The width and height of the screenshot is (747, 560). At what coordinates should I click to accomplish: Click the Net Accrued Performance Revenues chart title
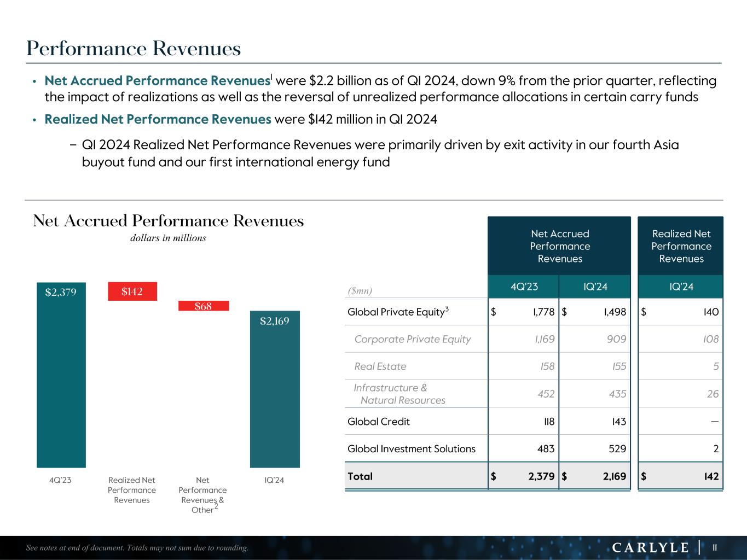coord(168,221)
